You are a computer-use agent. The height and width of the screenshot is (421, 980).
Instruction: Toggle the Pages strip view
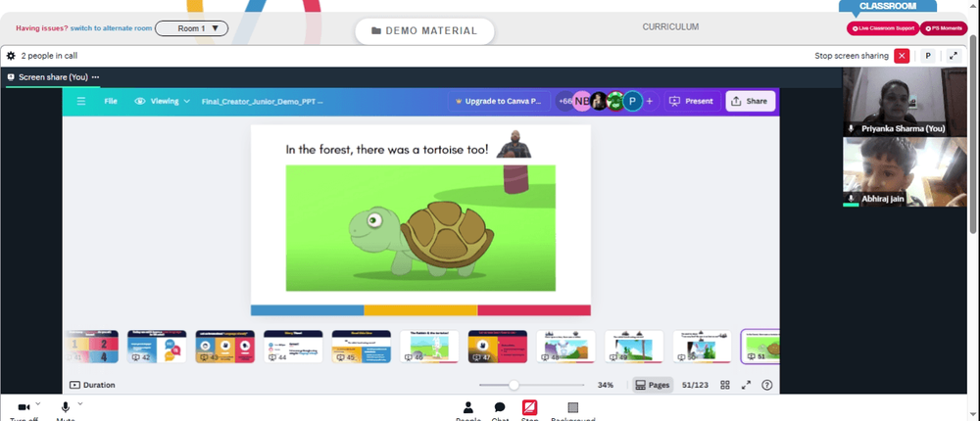click(653, 386)
